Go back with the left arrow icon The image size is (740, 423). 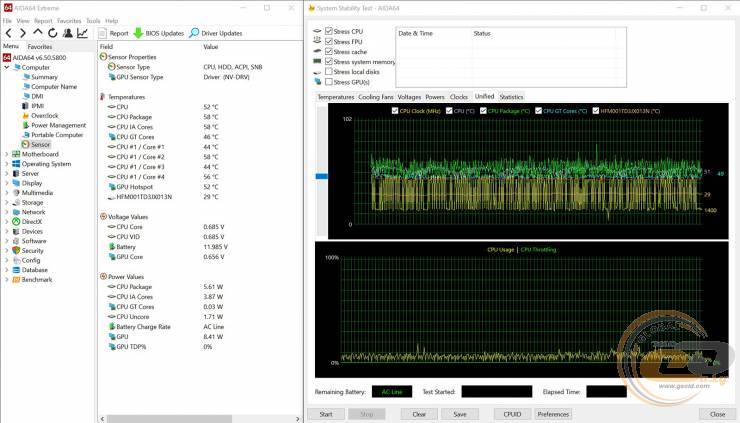coord(8,33)
